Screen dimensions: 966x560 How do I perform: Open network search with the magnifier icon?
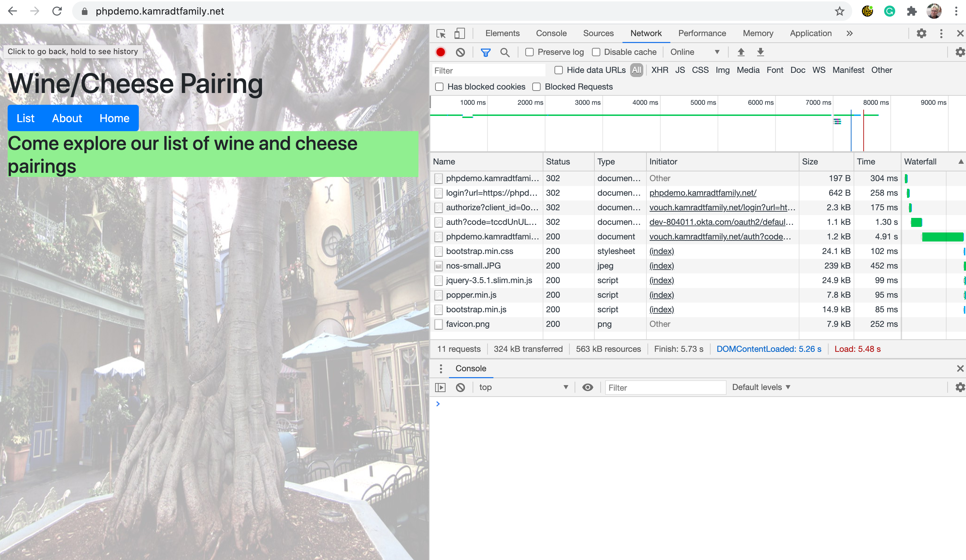tap(505, 52)
